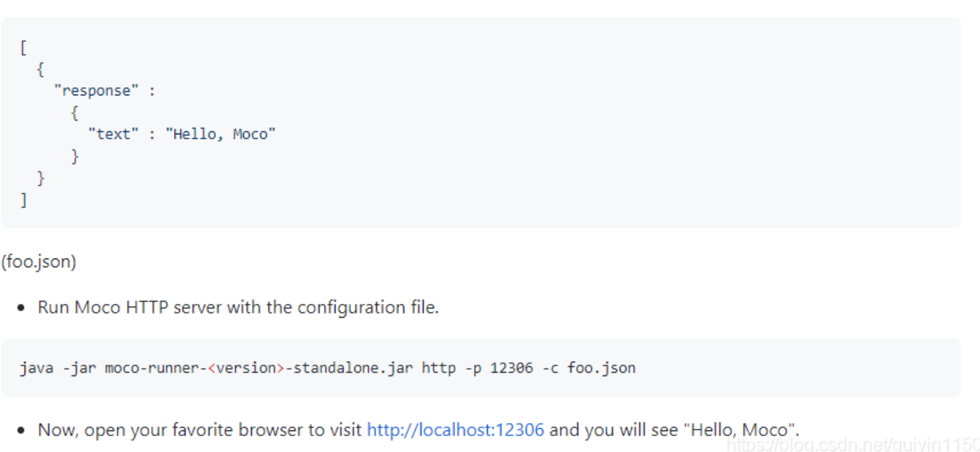
Task: Click the closing square bracket in JSON block
Action: tap(23, 199)
